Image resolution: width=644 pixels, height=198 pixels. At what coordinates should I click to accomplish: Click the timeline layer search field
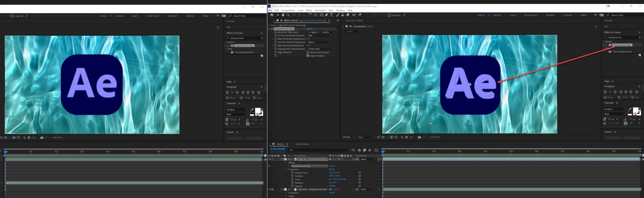318,150
